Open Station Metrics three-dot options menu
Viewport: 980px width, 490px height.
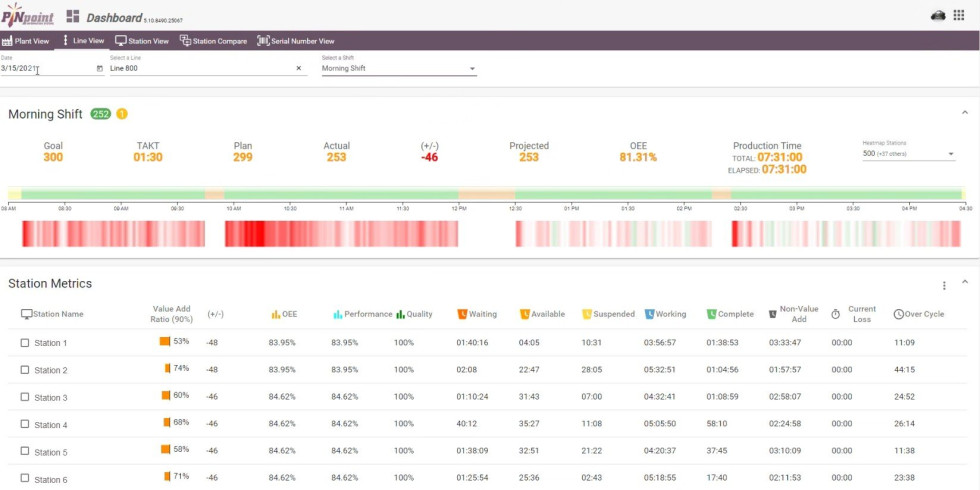(944, 286)
